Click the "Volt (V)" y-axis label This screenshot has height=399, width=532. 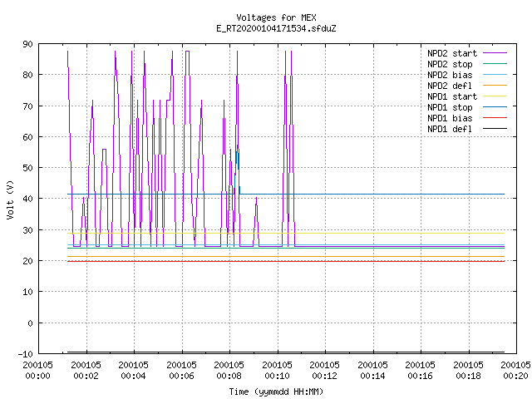10,199
